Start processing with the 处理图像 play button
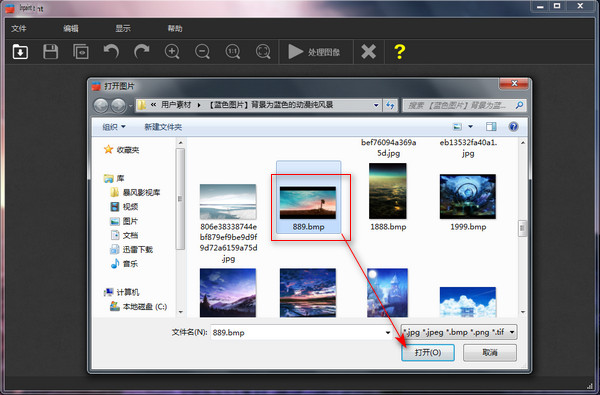This screenshot has width=600, height=395. (314, 52)
